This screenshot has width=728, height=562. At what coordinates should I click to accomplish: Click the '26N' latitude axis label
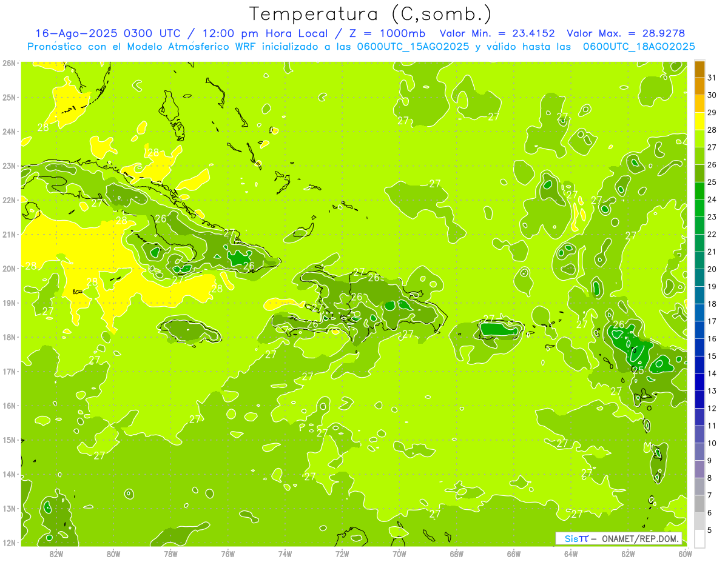pos(9,63)
